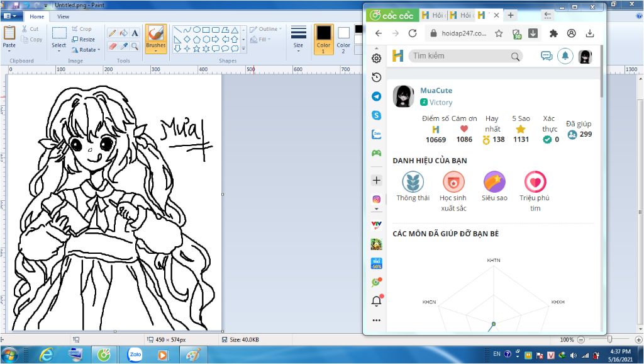Open the MuaCute profile link

click(x=436, y=91)
